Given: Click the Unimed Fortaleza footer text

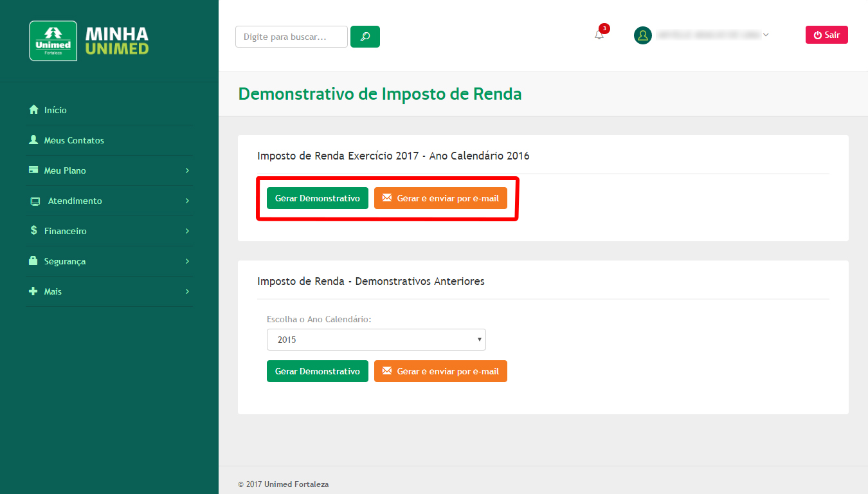Looking at the screenshot, I should point(296,484).
